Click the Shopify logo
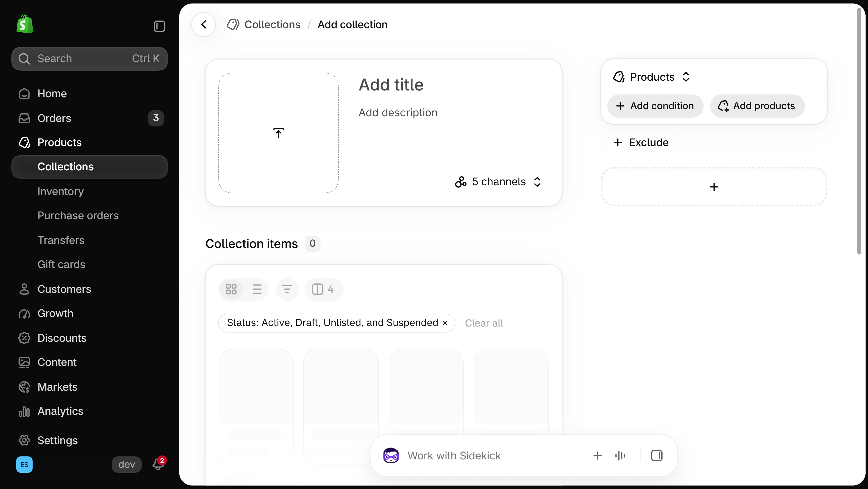868x489 pixels. tap(25, 24)
